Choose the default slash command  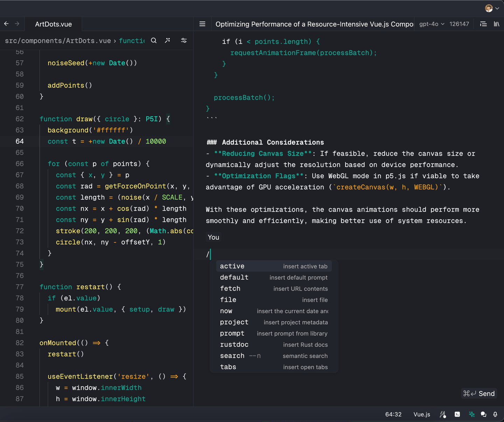(x=274, y=277)
